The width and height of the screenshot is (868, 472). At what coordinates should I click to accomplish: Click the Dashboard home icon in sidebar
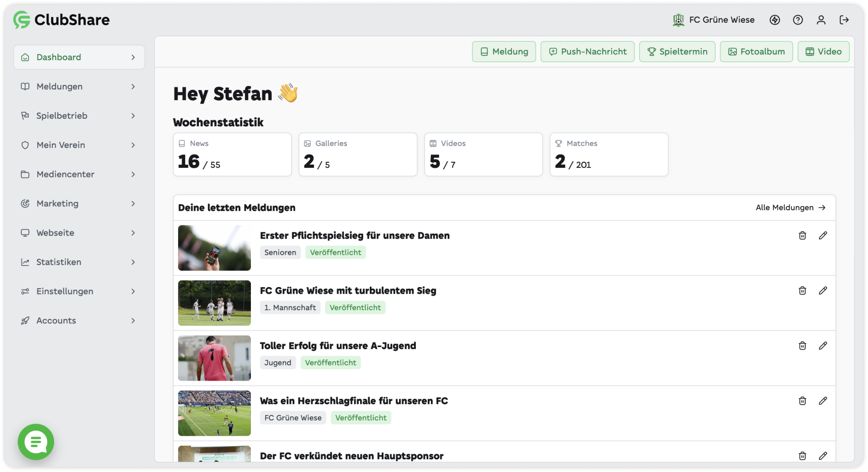point(25,57)
